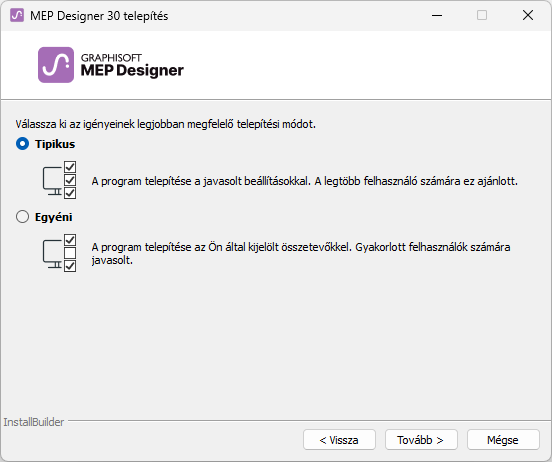Select the Tipikus installation radio button
The image size is (552, 462).
click(x=23, y=144)
